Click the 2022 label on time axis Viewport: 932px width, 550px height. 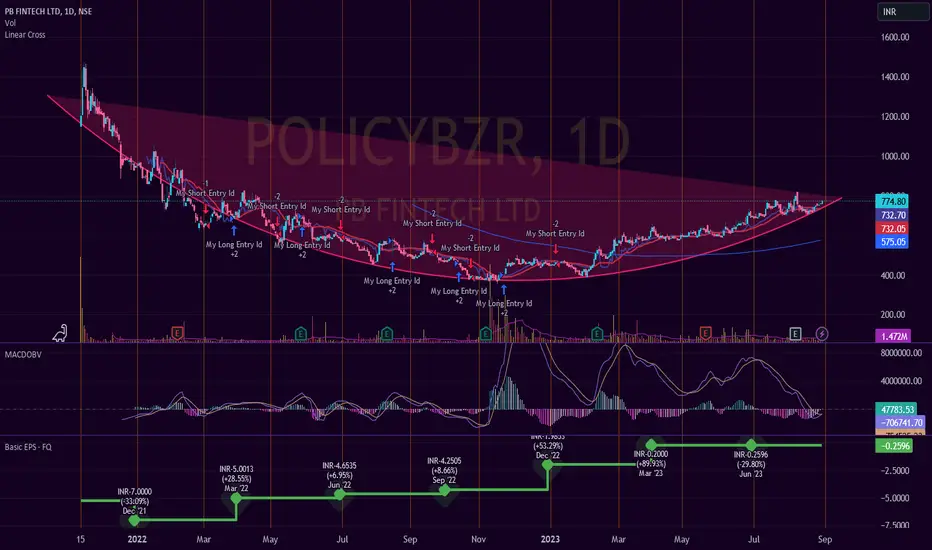coord(137,539)
